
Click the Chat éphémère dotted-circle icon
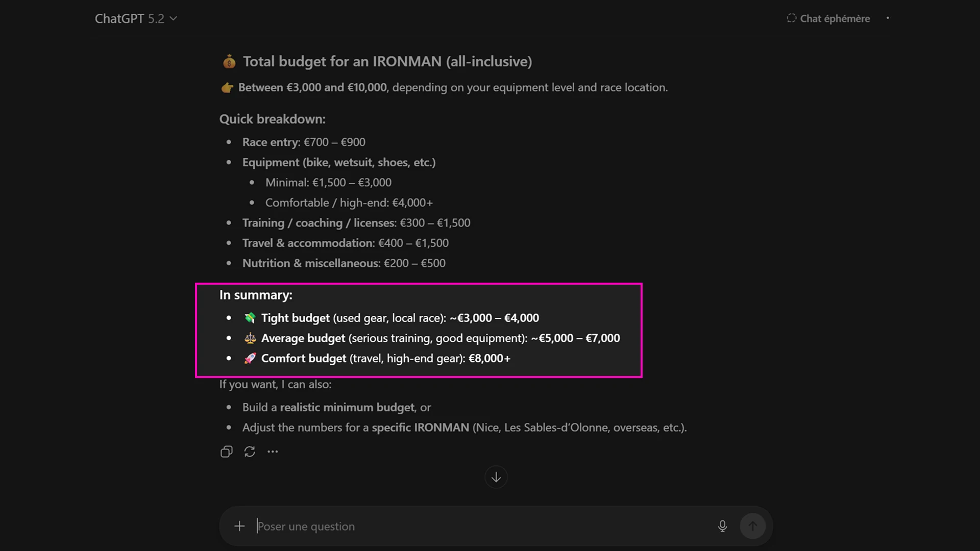tap(791, 18)
